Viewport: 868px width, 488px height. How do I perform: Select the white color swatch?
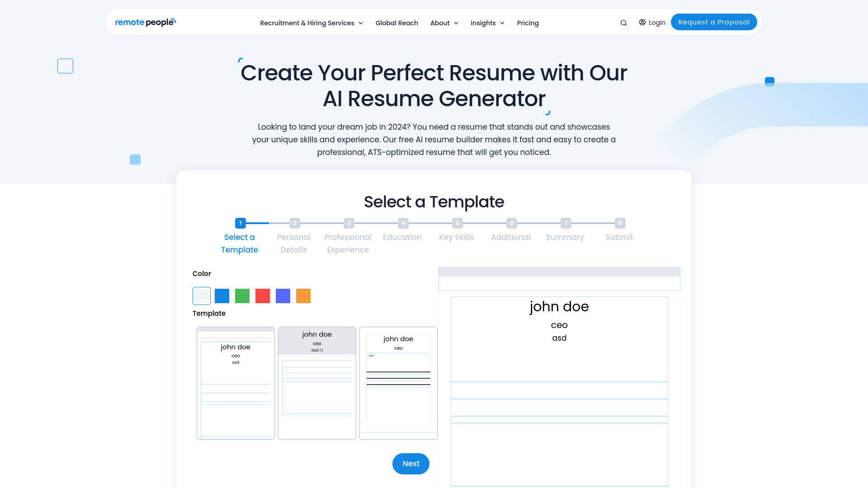202,296
